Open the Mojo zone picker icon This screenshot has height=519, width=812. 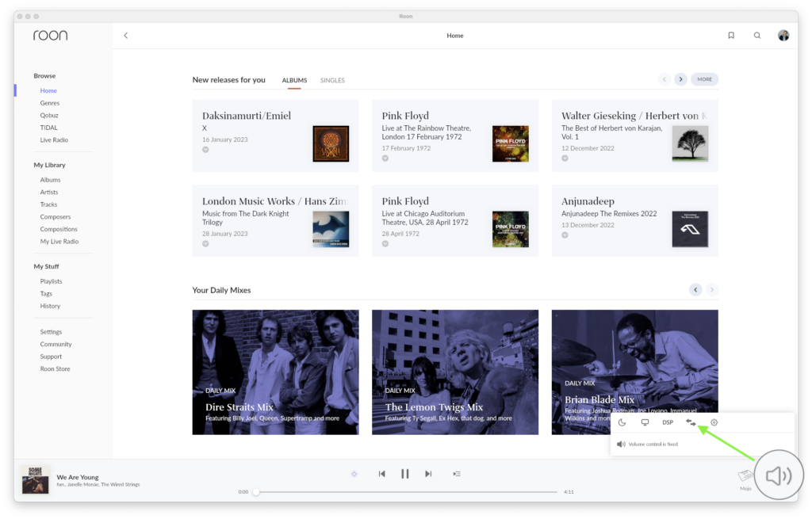click(x=745, y=476)
